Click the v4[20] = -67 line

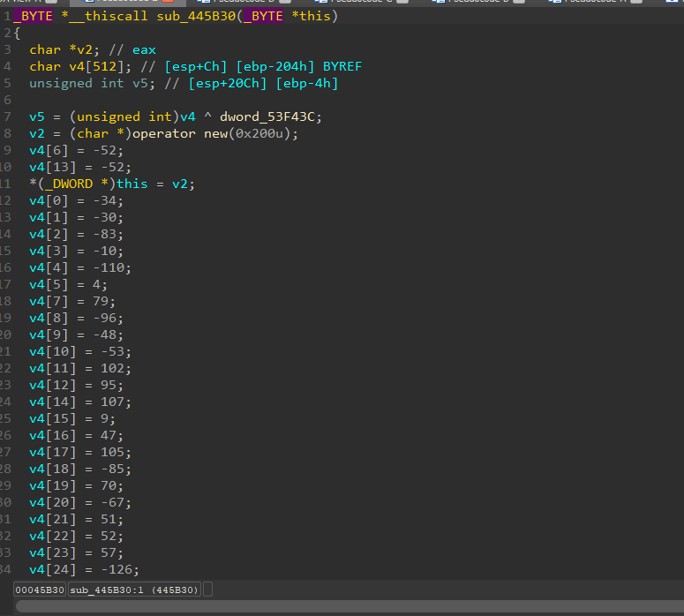[x=80, y=502]
